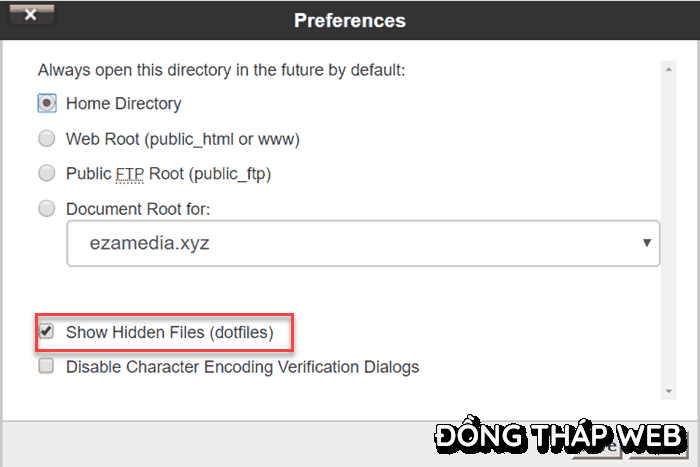The width and height of the screenshot is (700, 467).
Task: Click the underlined FTP abbreviation
Action: click(130, 174)
